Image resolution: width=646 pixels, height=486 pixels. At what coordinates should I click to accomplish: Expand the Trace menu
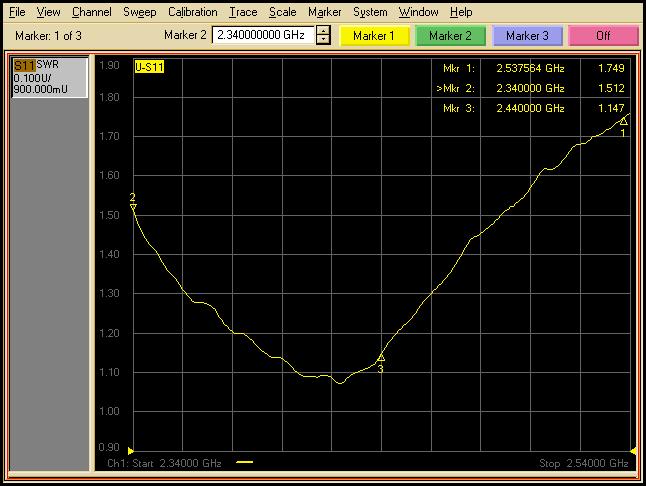pos(242,12)
